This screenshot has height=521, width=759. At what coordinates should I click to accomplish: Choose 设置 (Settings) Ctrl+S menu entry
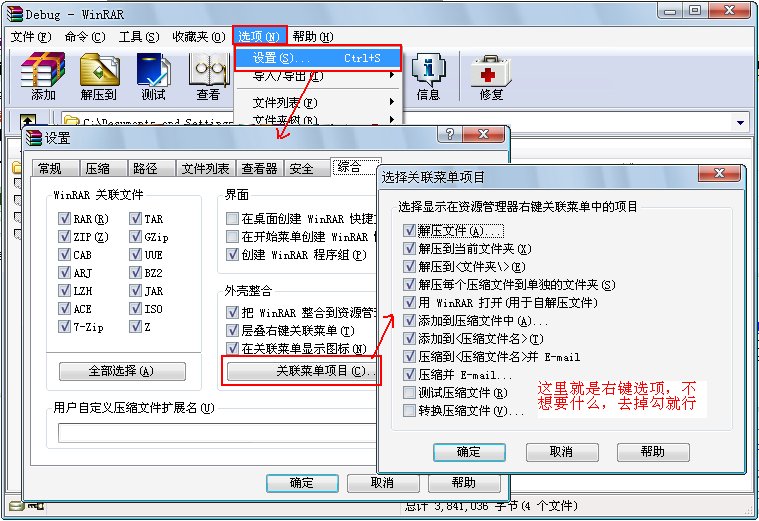point(318,58)
